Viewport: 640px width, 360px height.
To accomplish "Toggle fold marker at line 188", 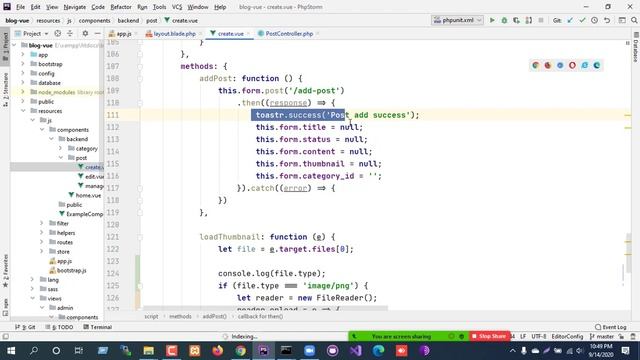I will [140, 78].
